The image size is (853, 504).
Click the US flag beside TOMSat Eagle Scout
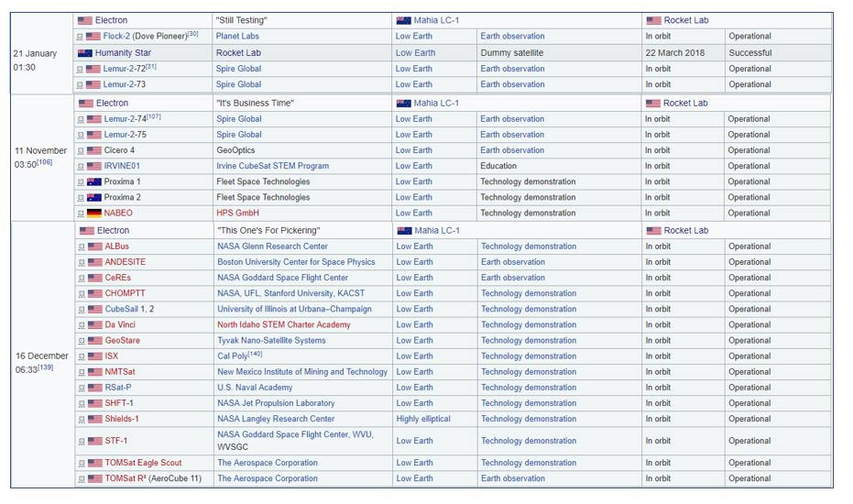pos(95,464)
